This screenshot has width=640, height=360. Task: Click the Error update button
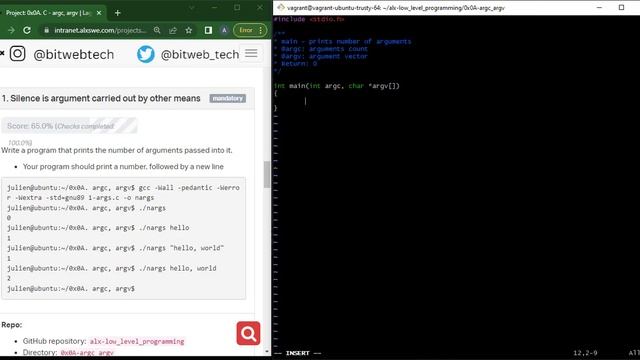(246, 30)
